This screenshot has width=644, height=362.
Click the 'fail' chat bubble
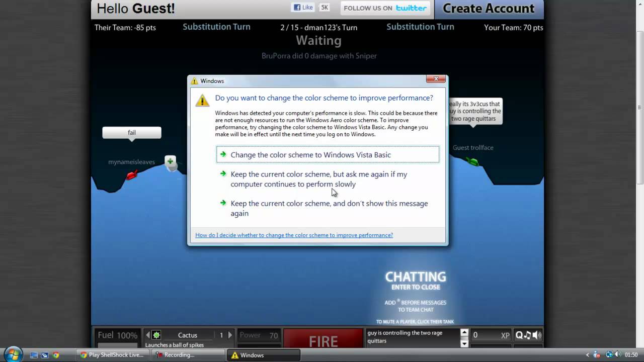132,133
